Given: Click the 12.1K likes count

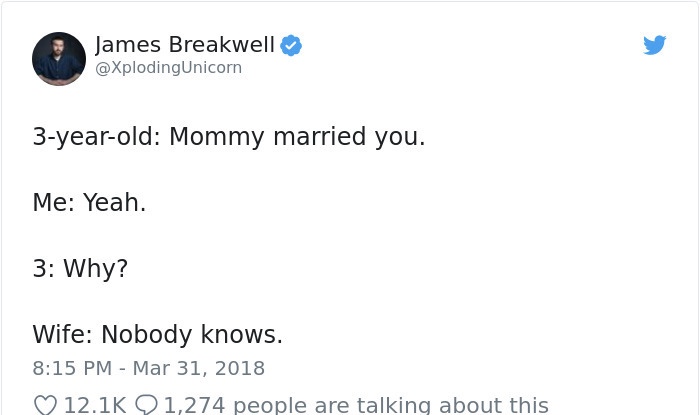Looking at the screenshot, I should 95,405.
